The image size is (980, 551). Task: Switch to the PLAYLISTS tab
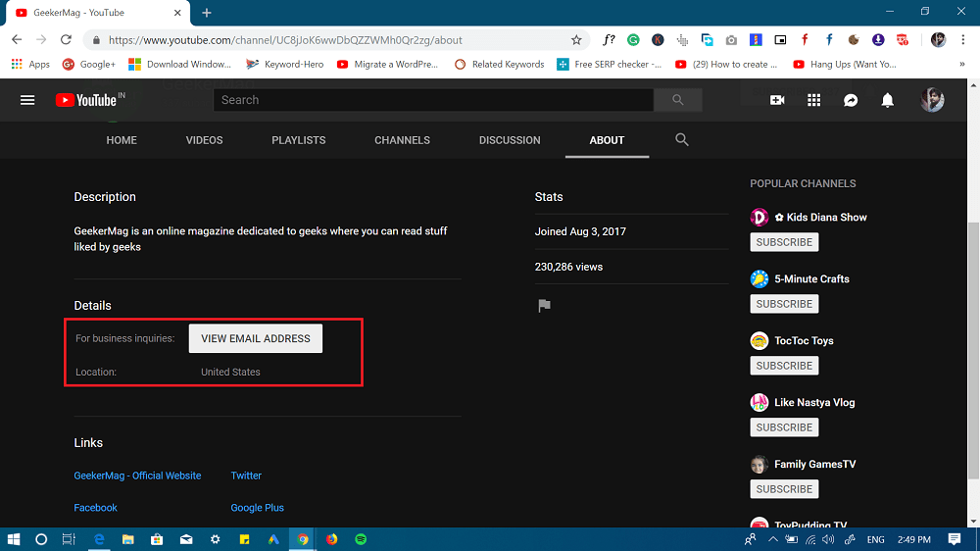pos(299,140)
